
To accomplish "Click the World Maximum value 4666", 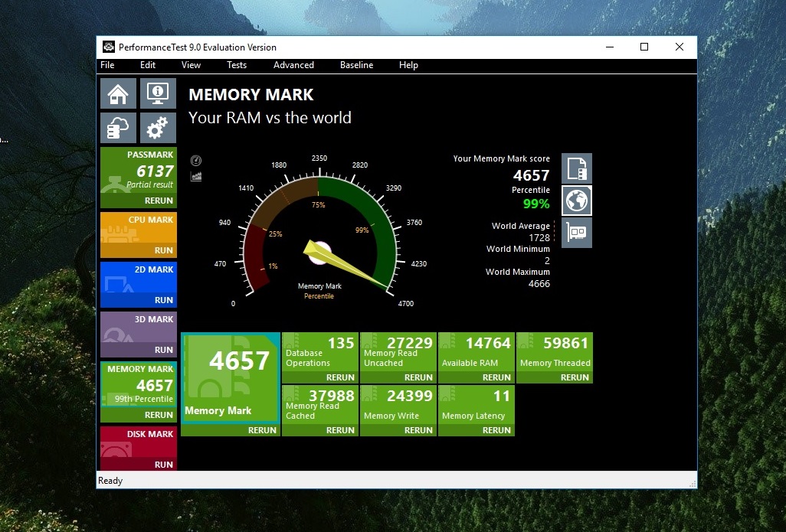I will [x=539, y=283].
